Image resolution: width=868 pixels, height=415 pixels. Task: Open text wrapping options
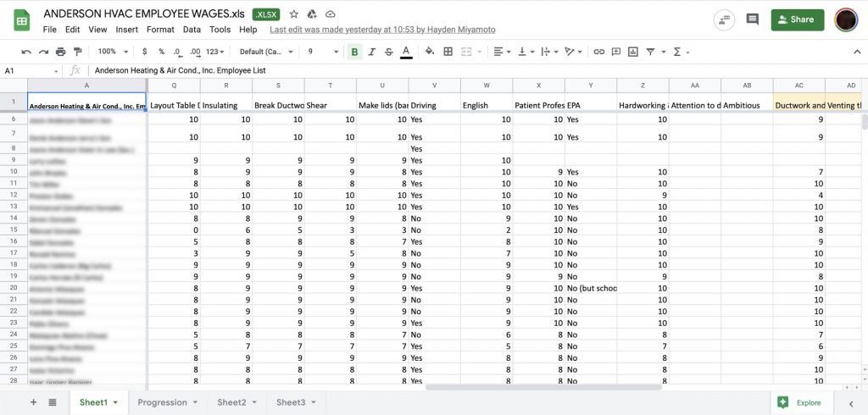[x=549, y=52]
